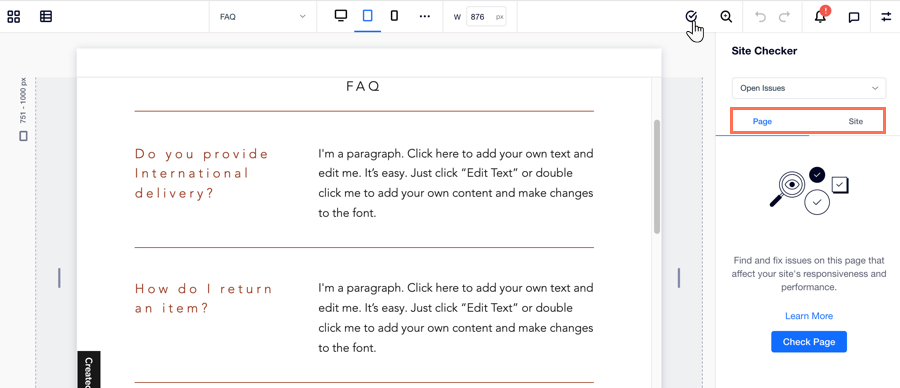Select the 'Do you provide International delivery?' question
The height and width of the screenshot is (388, 900).
coord(202,173)
